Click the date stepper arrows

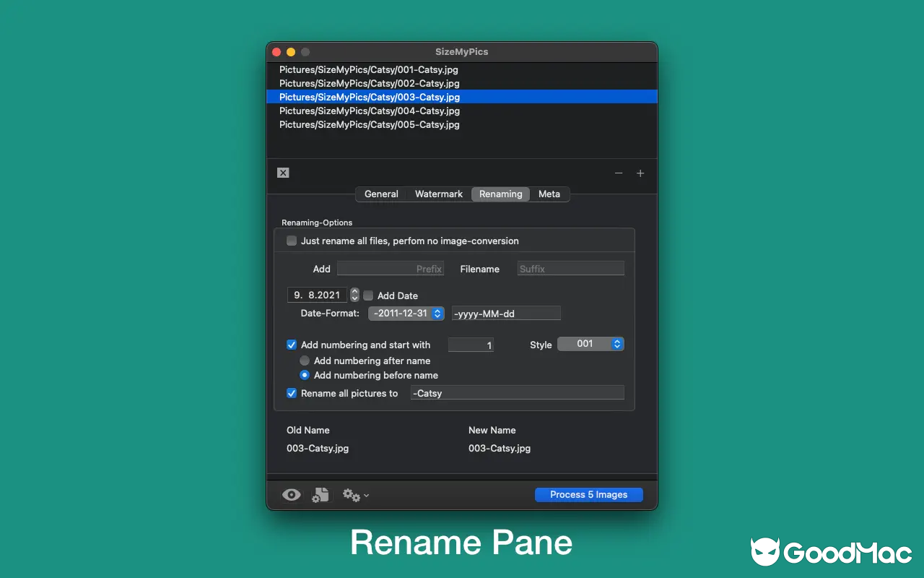[354, 295]
